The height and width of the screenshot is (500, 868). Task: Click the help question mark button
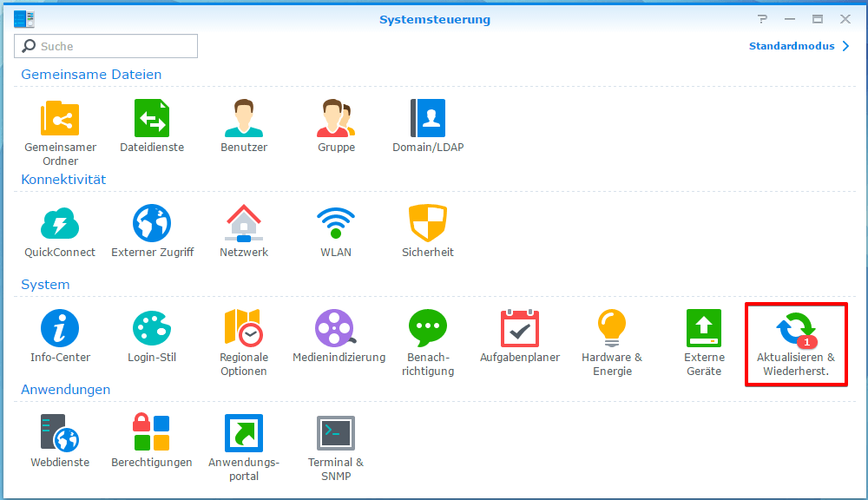click(x=762, y=19)
